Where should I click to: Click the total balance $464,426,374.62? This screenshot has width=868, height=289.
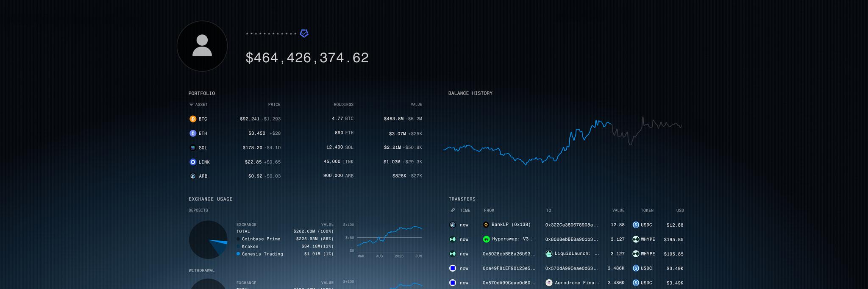307,58
